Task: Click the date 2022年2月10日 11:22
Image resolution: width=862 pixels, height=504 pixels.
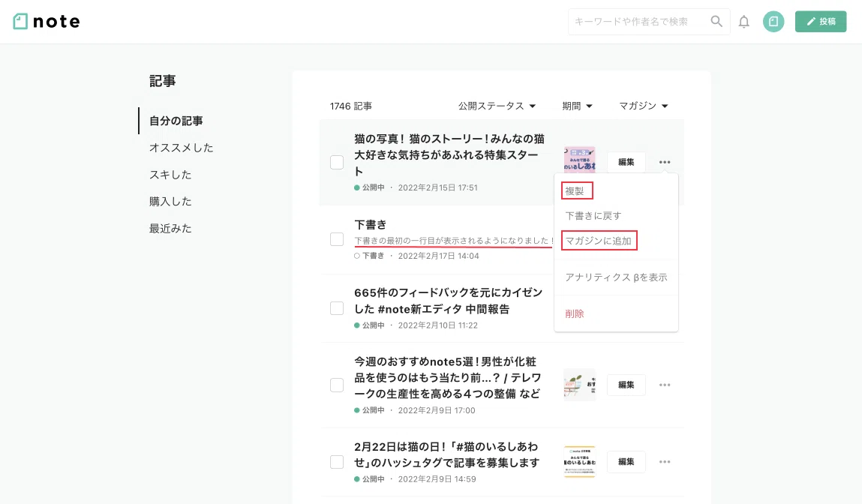Action: coord(437,325)
